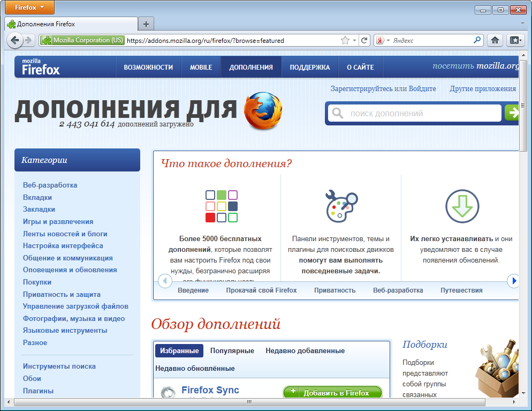Open the Приватность и защита category
This screenshot has height=411, width=532.
(x=62, y=295)
